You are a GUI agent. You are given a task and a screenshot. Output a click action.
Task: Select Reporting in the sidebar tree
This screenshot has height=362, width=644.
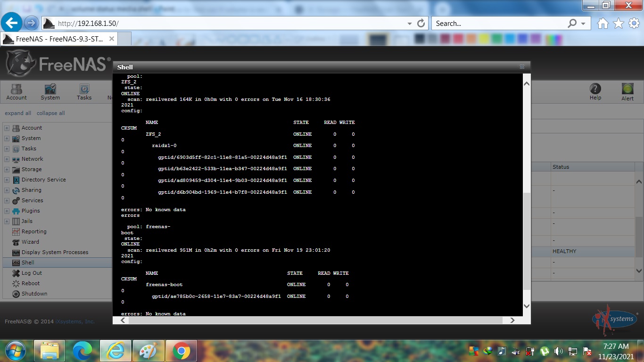34,231
